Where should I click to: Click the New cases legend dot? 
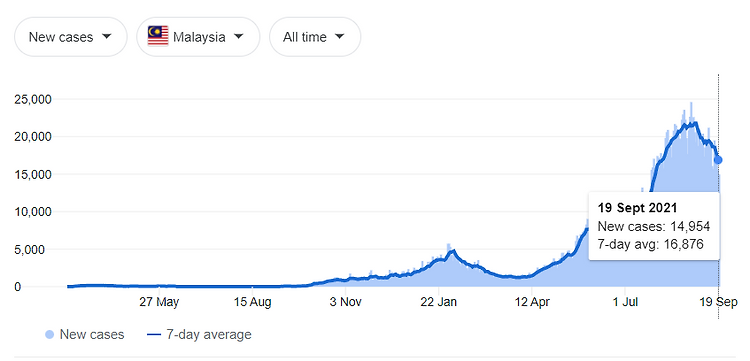49,335
